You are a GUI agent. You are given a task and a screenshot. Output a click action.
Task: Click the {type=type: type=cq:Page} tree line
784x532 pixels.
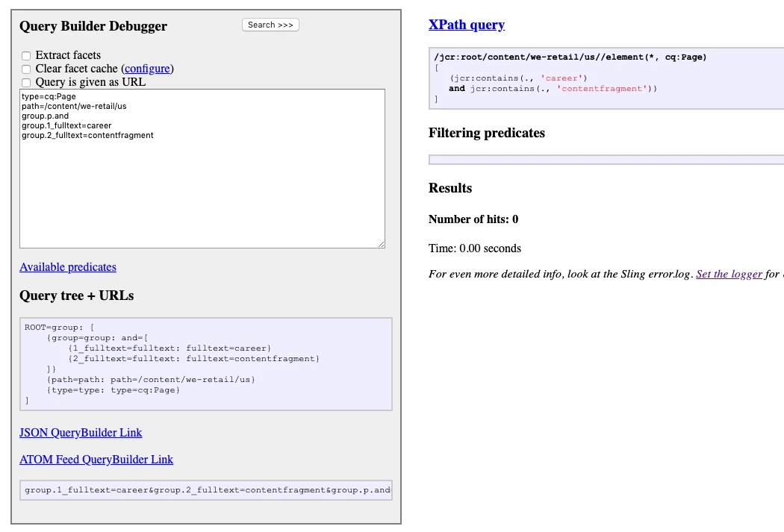[x=113, y=390]
